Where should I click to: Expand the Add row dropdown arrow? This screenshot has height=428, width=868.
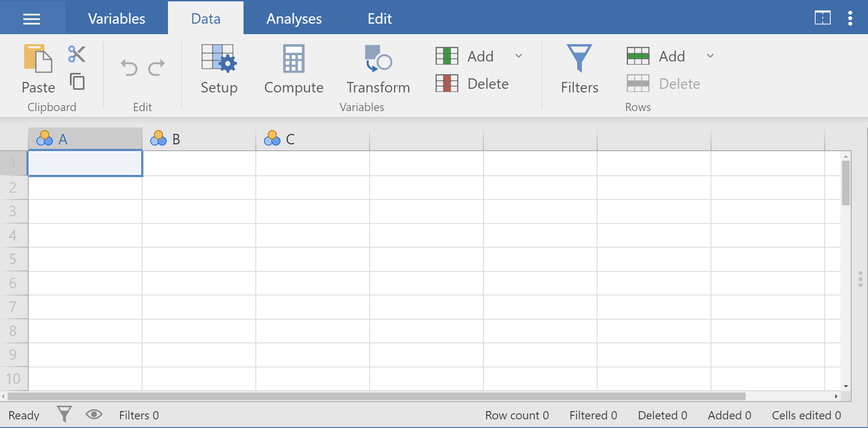pos(710,56)
